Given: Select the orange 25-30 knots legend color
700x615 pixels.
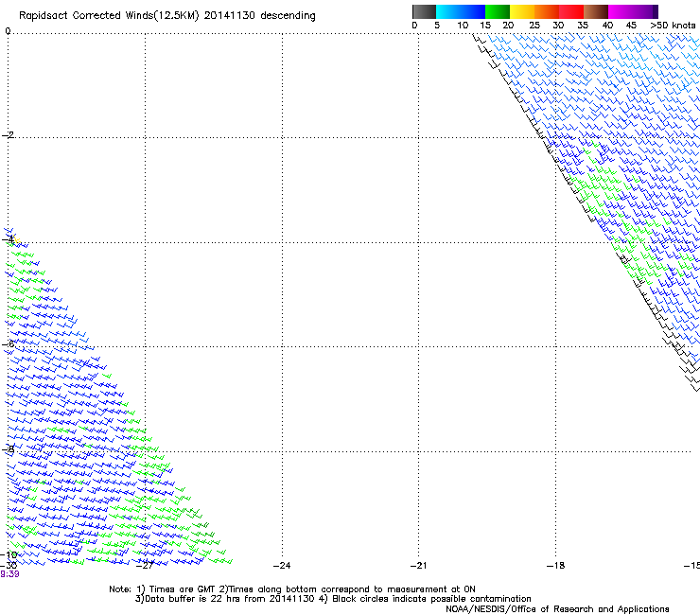Looking at the screenshot, I should pos(547,11).
